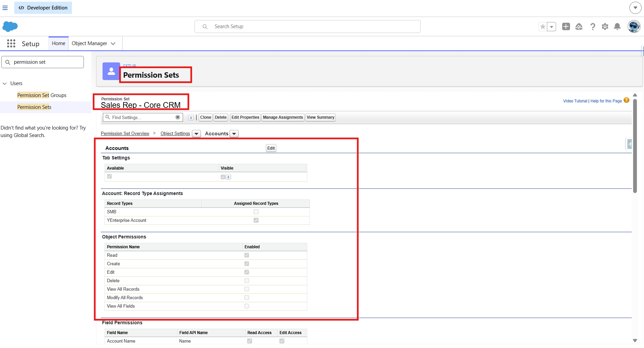Click the info icon next to Find Settings
644x348 pixels.
pos(191,117)
